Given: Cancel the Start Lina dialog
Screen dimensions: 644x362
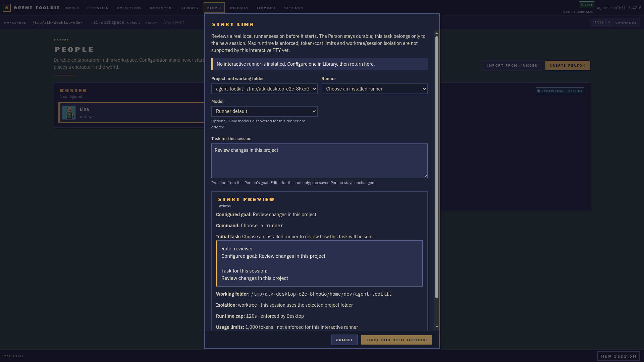Looking at the screenshot, I should [344, 340].
